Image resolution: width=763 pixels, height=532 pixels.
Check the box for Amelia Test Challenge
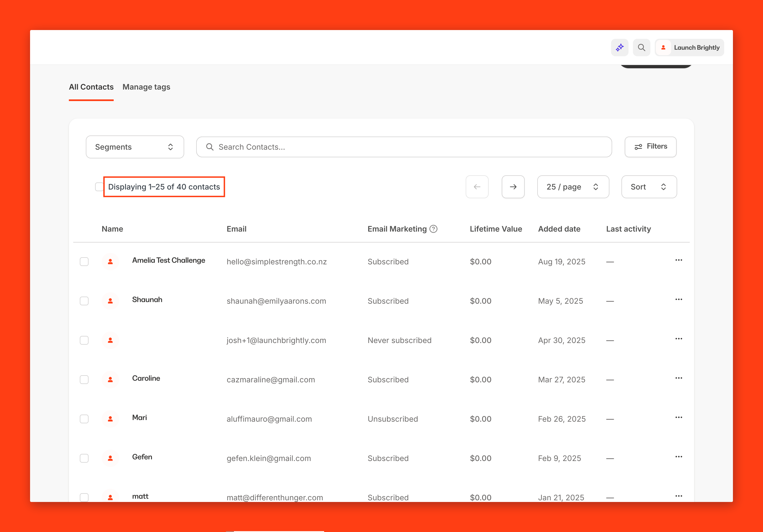click(x=84, y=262)
